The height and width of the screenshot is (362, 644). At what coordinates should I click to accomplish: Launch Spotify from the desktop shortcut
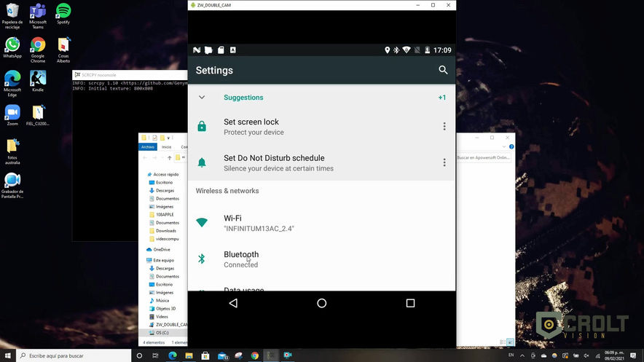point(63,14)
